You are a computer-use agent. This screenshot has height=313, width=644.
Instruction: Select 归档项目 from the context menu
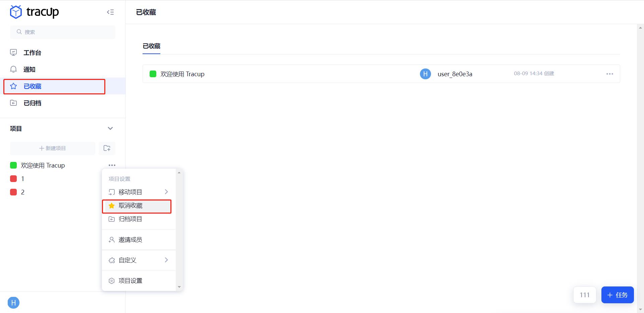point(130,219)
